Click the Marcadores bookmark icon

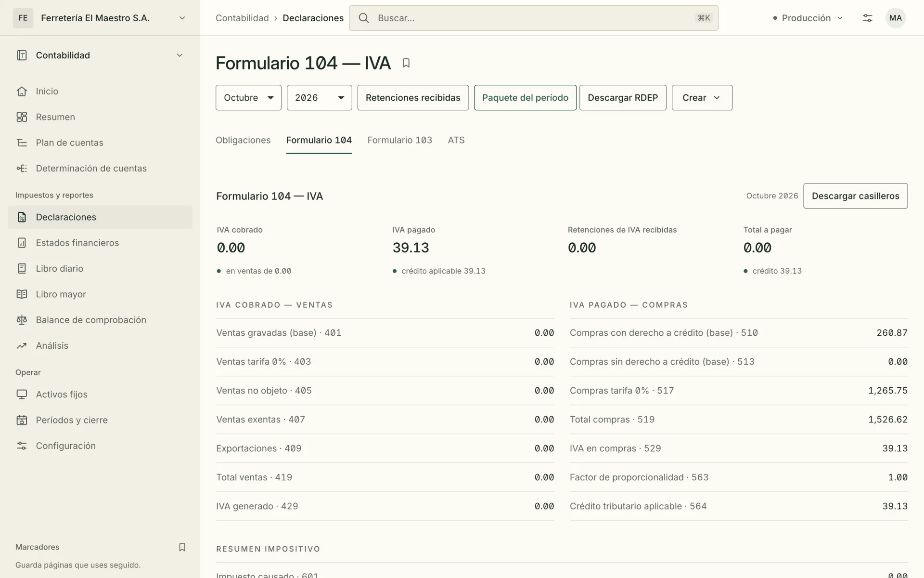[x=182, y=547]
